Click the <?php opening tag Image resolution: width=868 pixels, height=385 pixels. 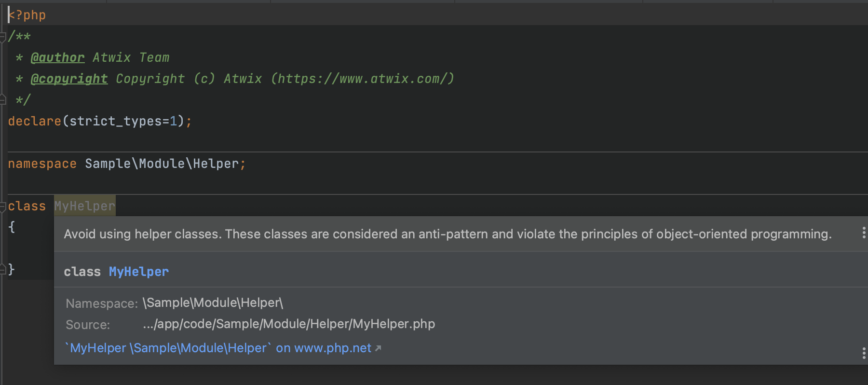[x=27, y=15]
